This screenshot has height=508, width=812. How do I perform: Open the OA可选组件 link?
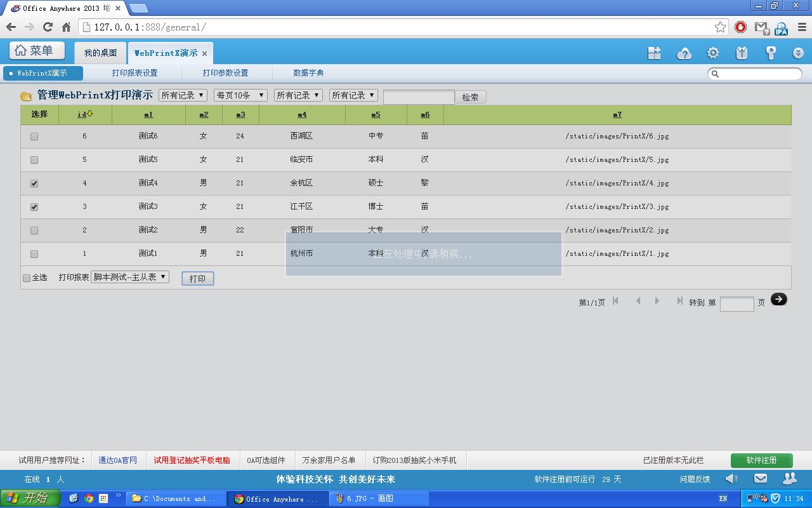tap(266, 460)
